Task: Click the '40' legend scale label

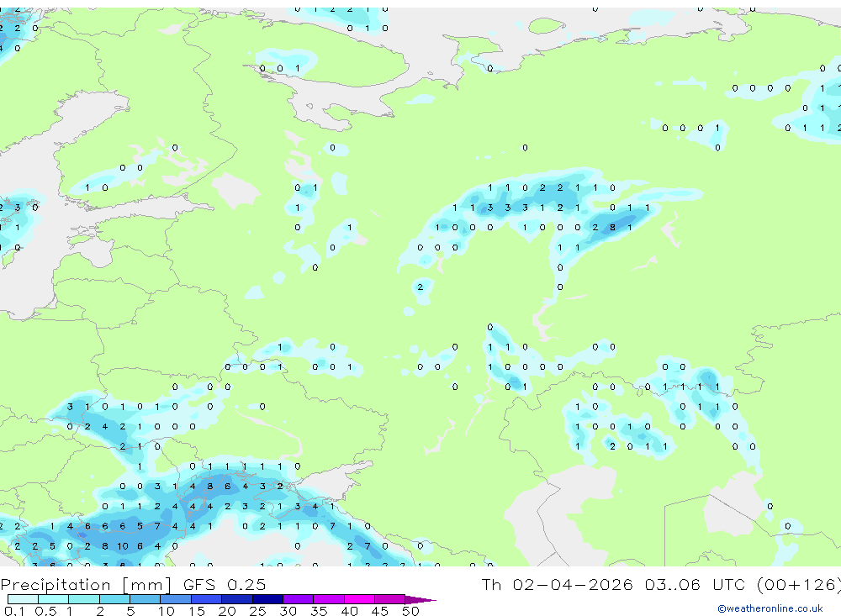Action: click(x=349, y=611)
